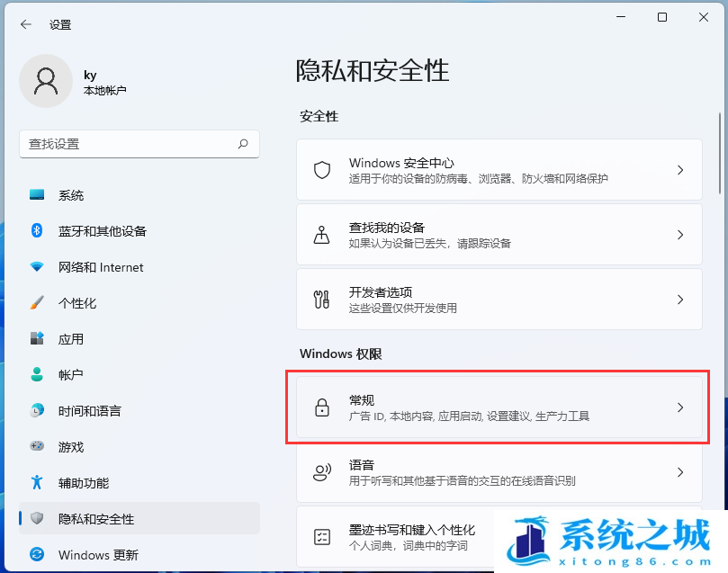Expand 语音 settings via chevron
The height and width of the screenshot is (573, 728).
point(680,472)
